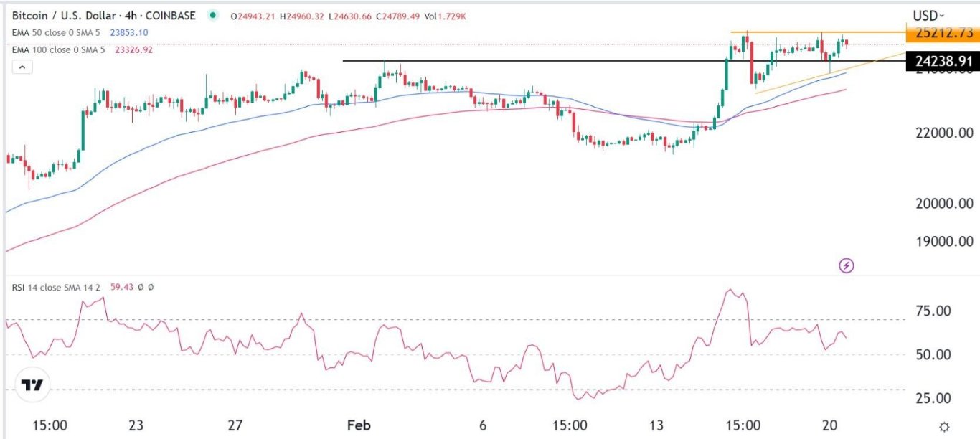Click the purple lightning event icon
Screen dimensions: 980x439
[847, 266]
